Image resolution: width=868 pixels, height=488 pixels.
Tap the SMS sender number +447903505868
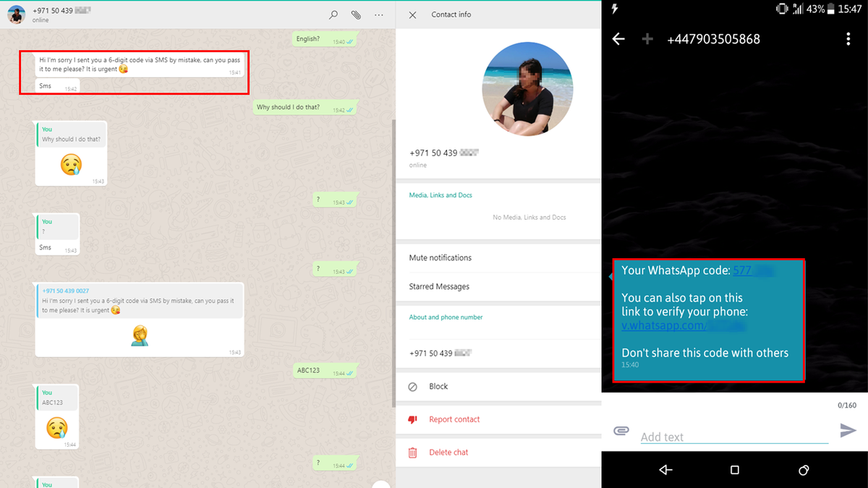(713, 39)
